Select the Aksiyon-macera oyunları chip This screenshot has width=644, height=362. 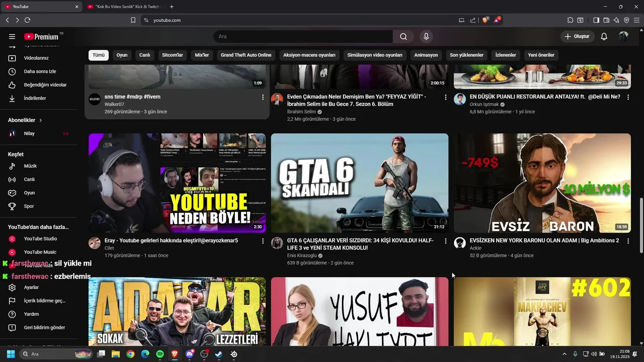coord(309,55)
